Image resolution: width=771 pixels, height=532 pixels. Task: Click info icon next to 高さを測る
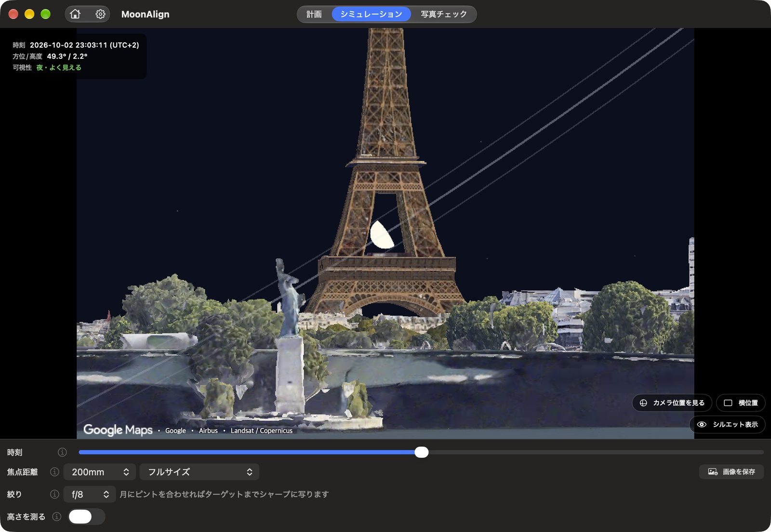57,517
